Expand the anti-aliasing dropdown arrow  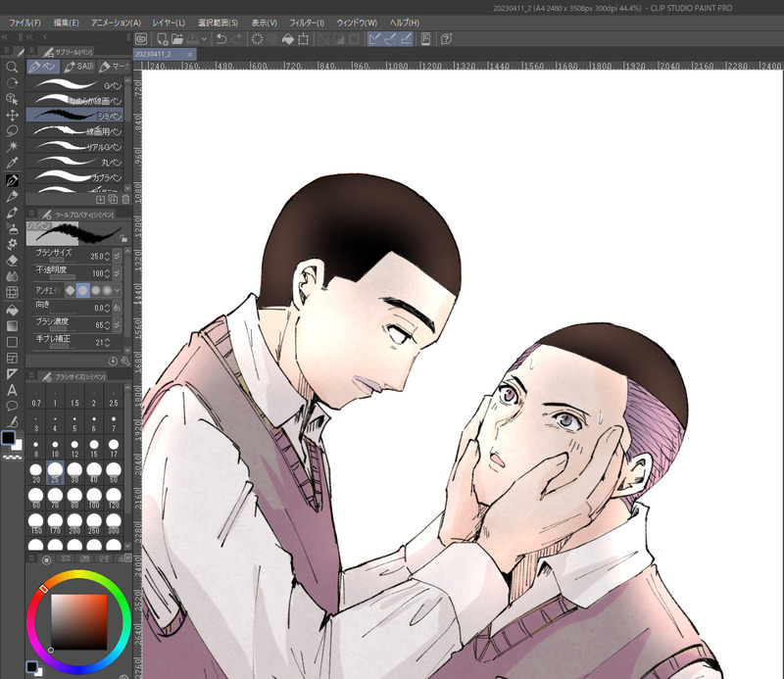[x=118, y=290]
